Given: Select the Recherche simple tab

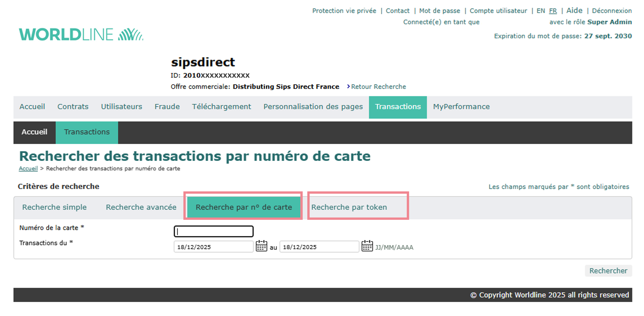Looking at the screenshot, I should 55,207.
